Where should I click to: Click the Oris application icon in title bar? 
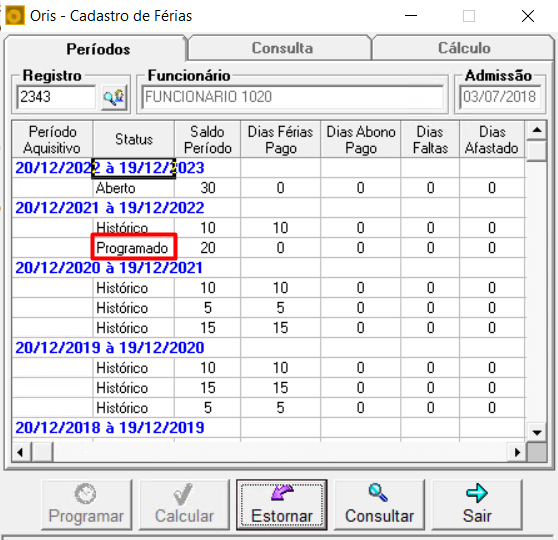pyautogui.click(x=15, y=16)
